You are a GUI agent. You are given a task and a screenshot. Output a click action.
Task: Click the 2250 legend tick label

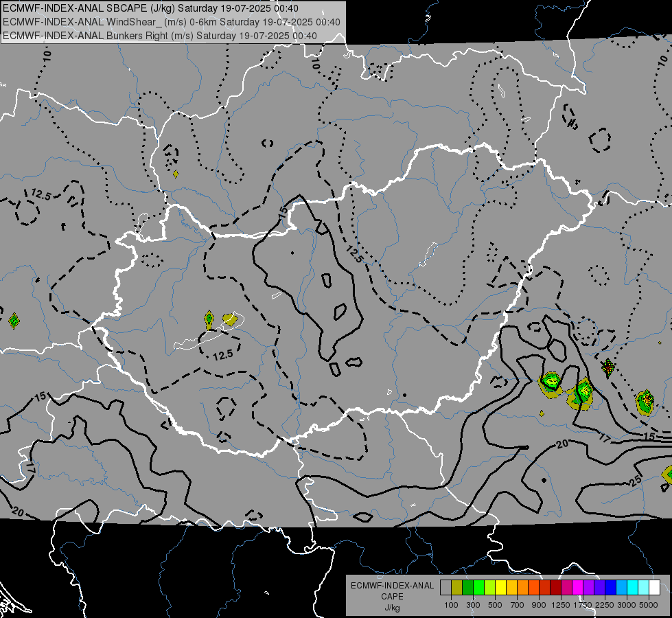(605, 605)
